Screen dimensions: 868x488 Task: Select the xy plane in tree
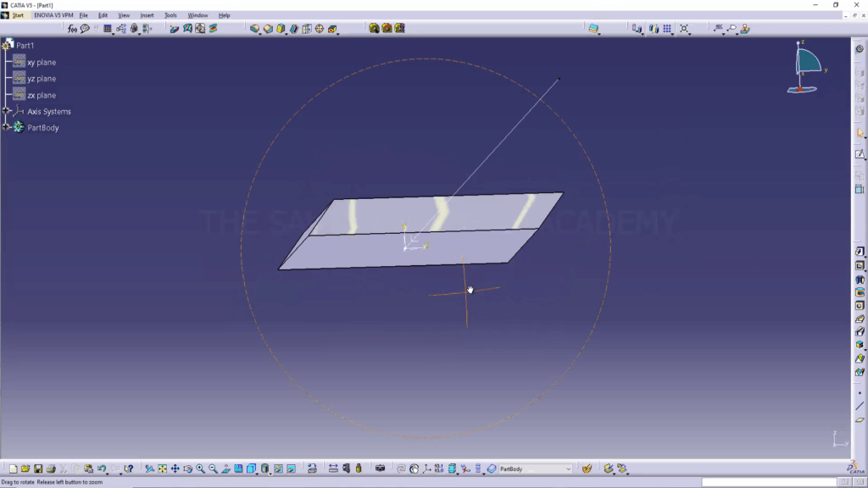(x=41, y=63)
